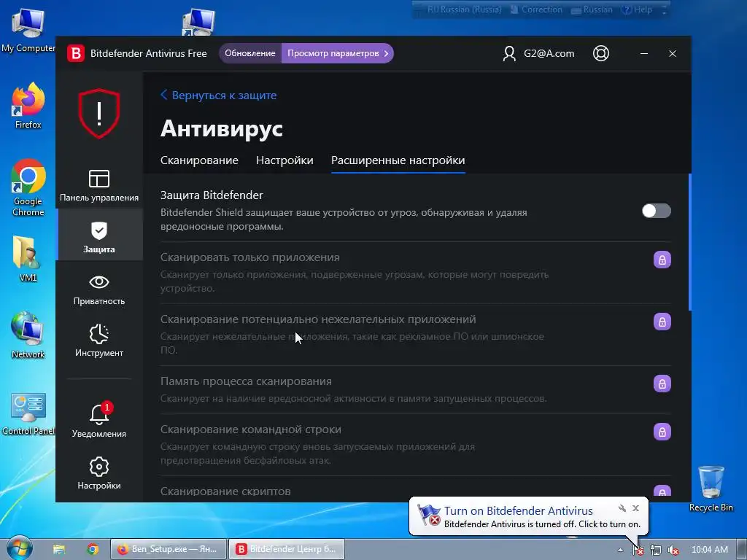Switch to Bitdefender Центр taskbar button
The width and height of the screenshot is (747, 560).
[286, 549]
